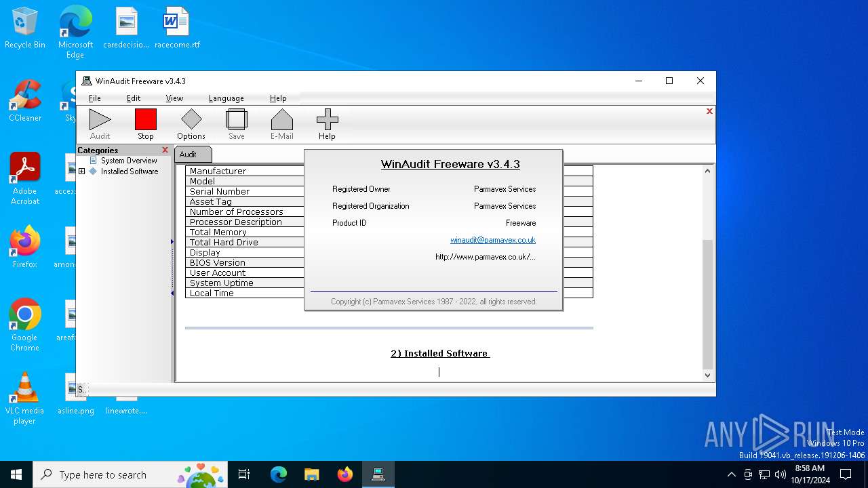Open Help from the plus toolbar icon
The width and height of the screenshot is (868, 488).
(x=327, y=124)
